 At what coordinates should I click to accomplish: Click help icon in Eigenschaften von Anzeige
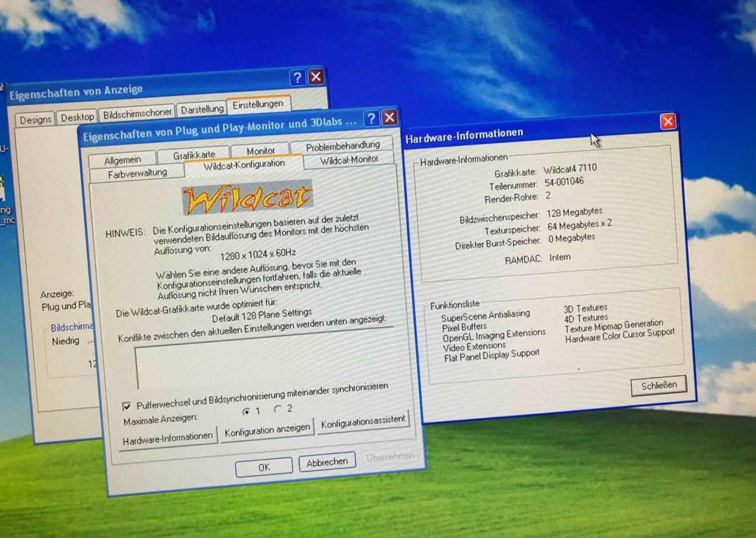pyautogui.click(x=297, y=78)
